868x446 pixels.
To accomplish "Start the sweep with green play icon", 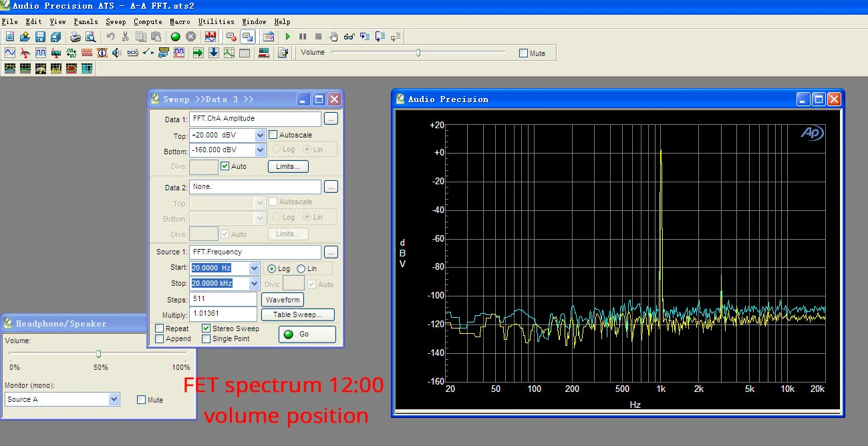I will [x=288, y=37].
